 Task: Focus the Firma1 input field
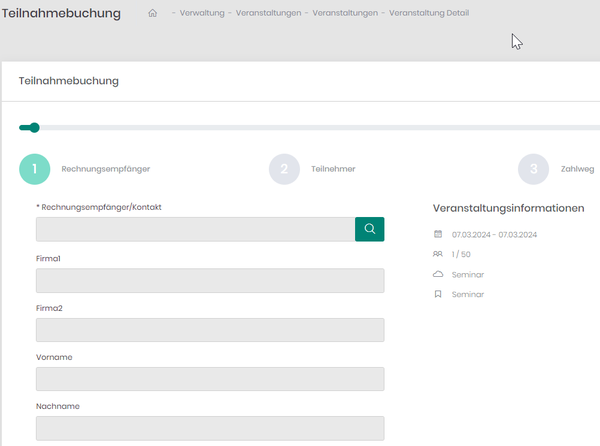tap(210, 280)
